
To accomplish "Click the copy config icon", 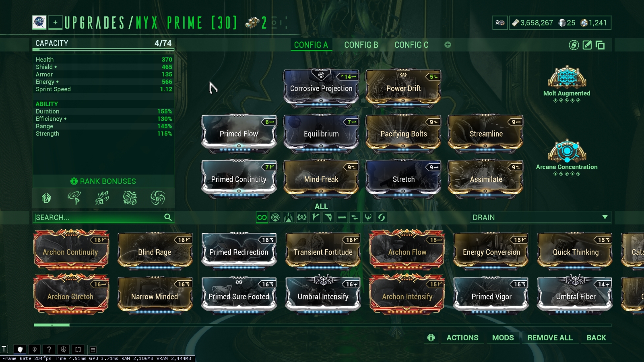I will [x=600, y=45].
